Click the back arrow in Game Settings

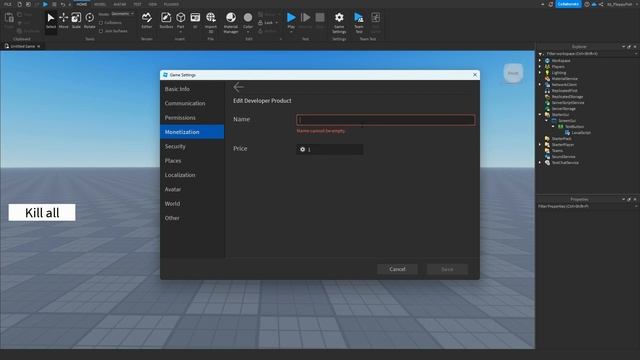pos(238,87)
